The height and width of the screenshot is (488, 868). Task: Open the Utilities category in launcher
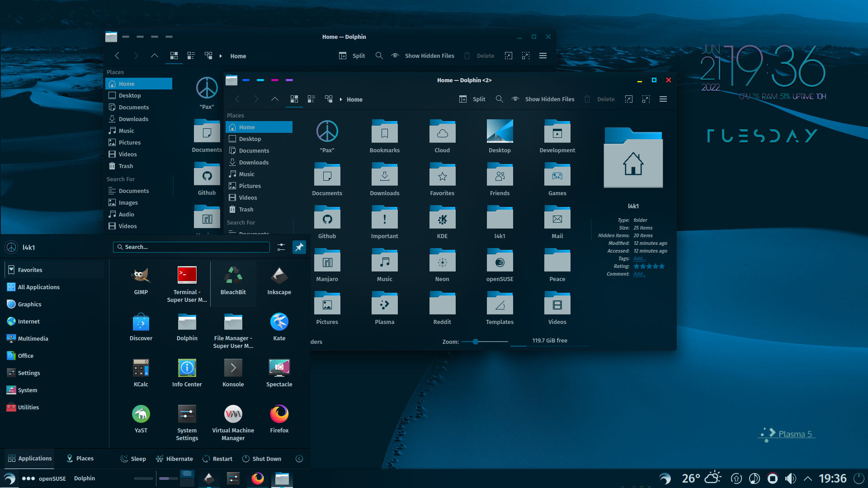[54, 407]
